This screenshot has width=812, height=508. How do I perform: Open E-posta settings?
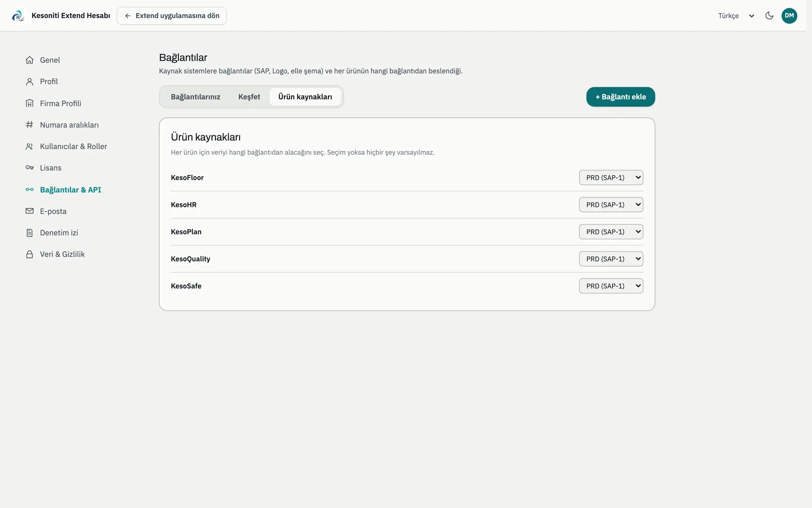[x=53, y=211]
